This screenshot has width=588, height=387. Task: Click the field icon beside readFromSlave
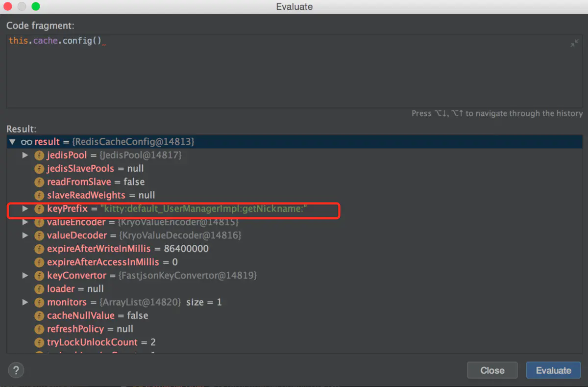tap(39, 182)
